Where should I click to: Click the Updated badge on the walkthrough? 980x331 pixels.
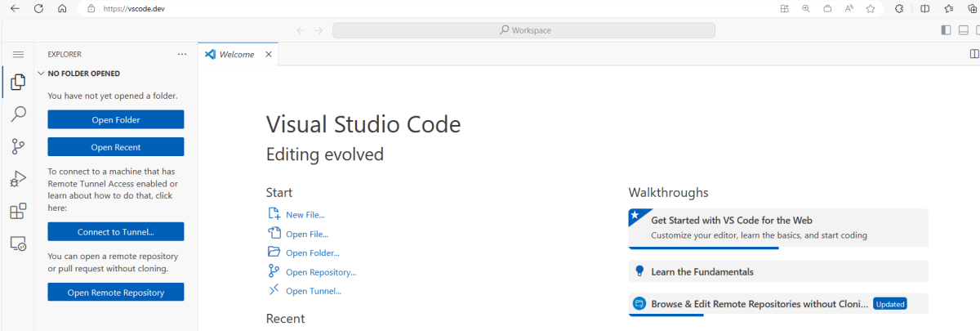(x=890, y=304)
